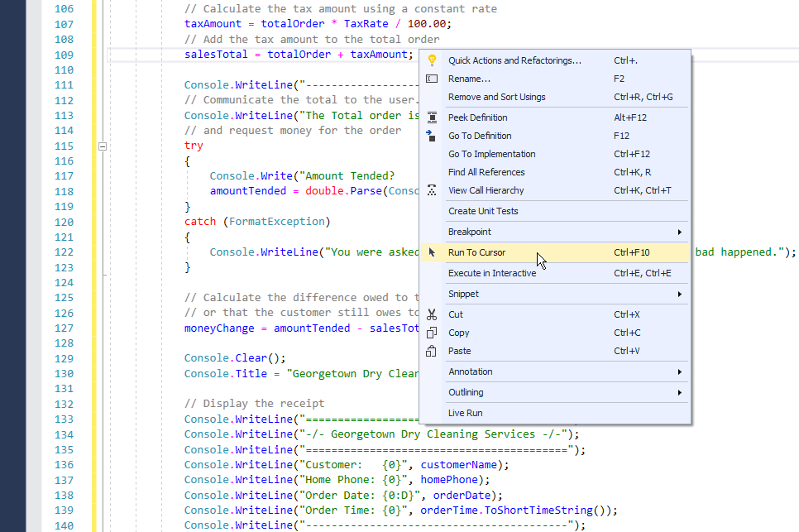Click amountTended on line 118

pos(248,191)
